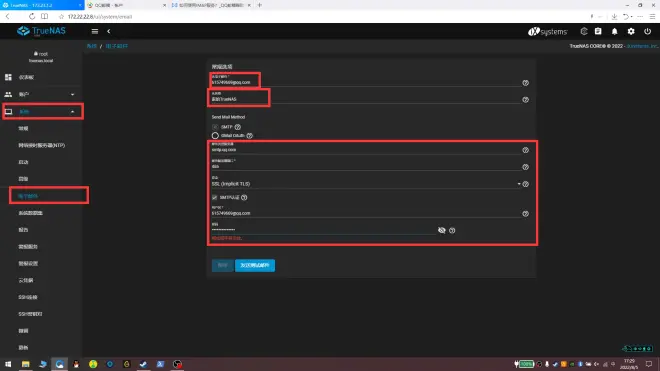Open help for the SMTP authentication checkbox
660x371 pixels.
244,198
